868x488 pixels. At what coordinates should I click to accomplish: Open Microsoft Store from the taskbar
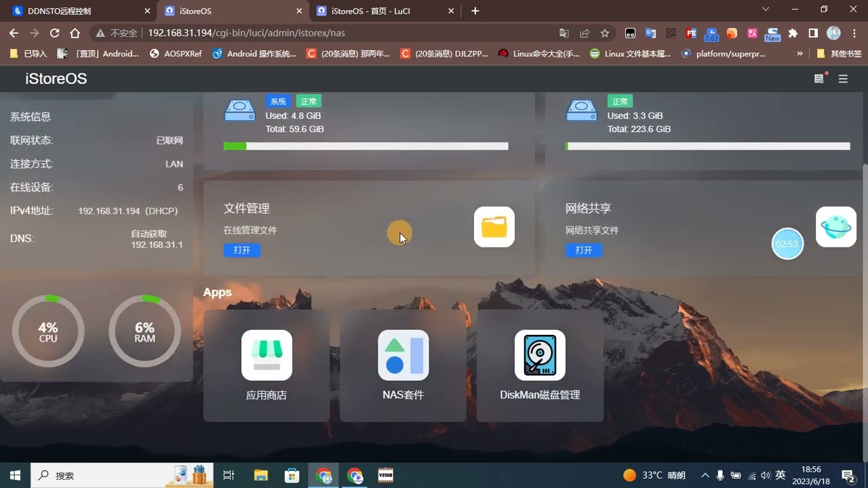pos(292,475)
